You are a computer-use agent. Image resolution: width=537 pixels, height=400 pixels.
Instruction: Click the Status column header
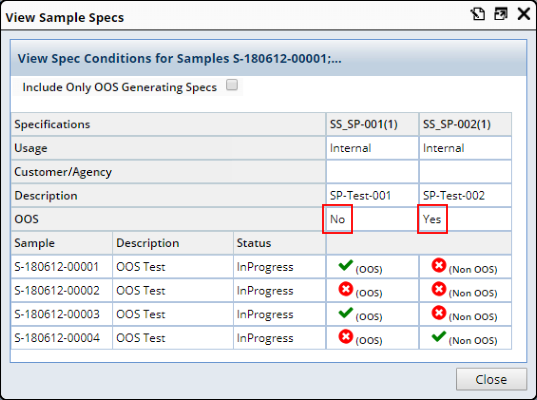(x=279, y=243)
